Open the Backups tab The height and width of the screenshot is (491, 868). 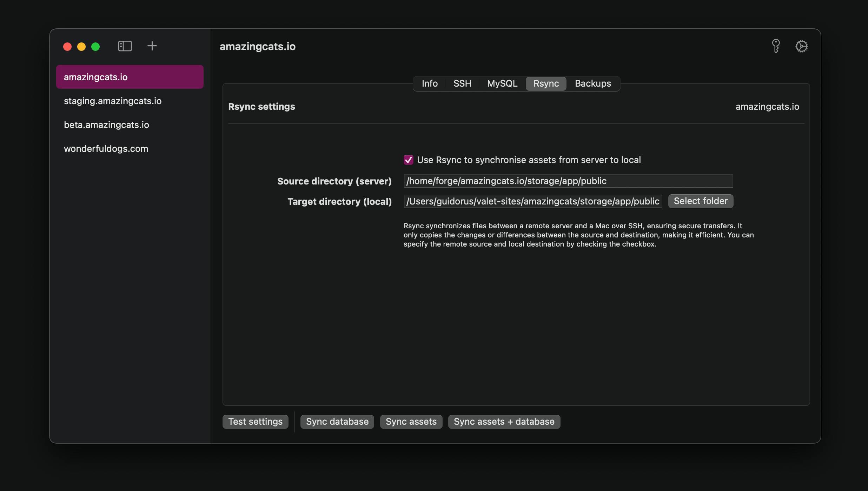pos(593,83)
